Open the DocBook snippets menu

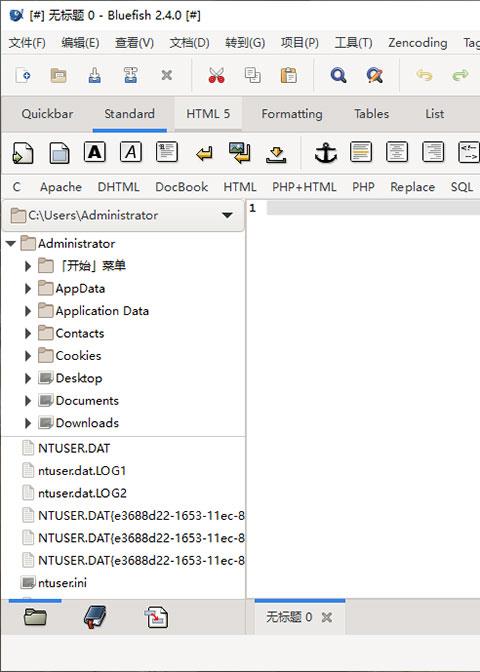click(182, 187)
